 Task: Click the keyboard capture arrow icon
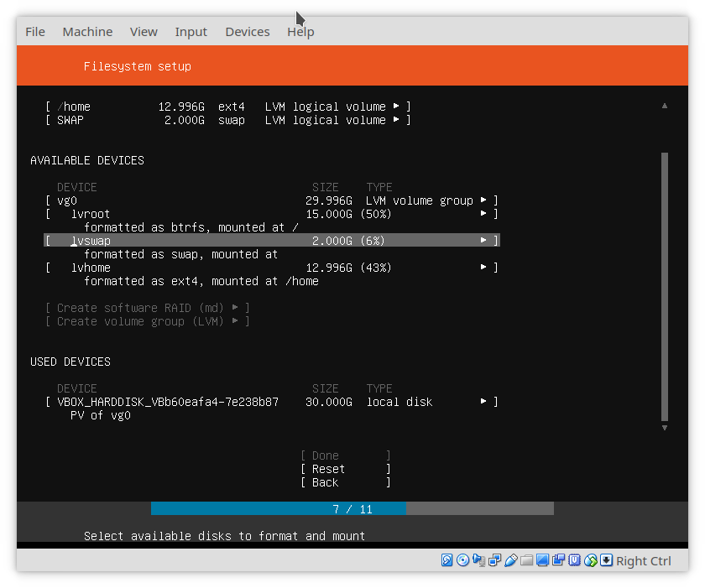607,560
